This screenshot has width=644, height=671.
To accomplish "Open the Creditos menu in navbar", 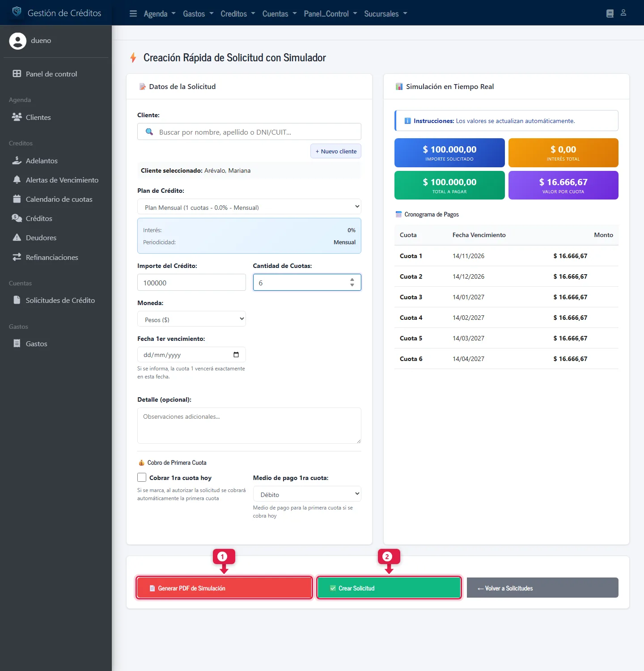I will [237, 13].
